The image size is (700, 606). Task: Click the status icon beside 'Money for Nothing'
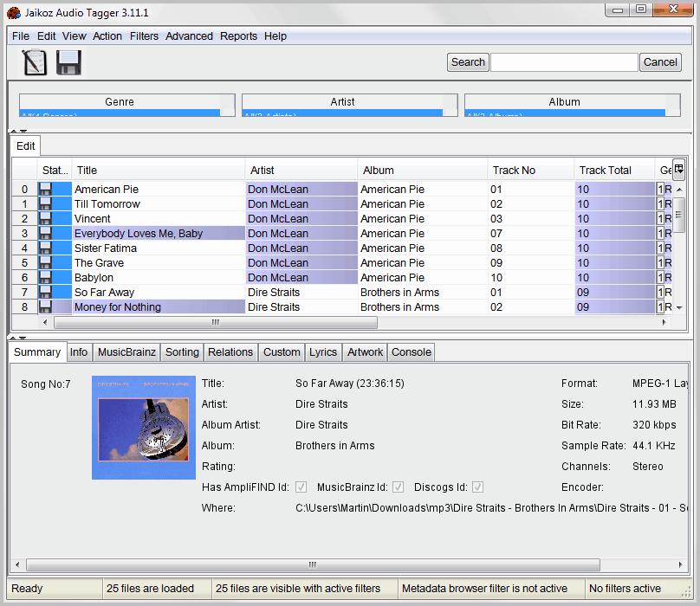43,306
